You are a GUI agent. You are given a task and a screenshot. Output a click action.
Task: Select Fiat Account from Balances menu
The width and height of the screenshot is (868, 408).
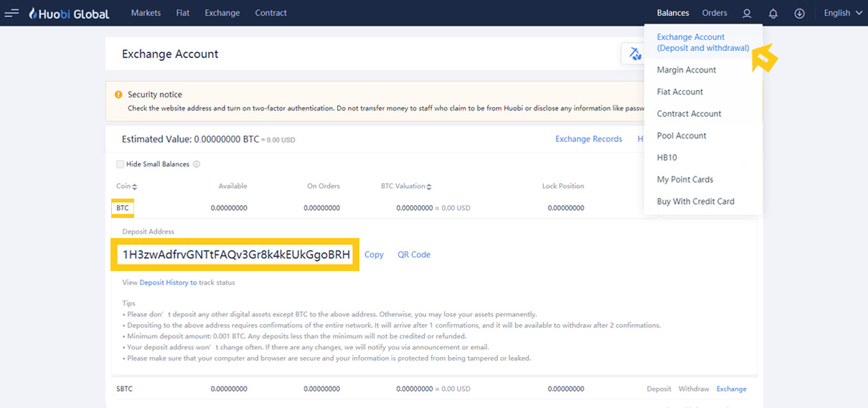(680, 92)
